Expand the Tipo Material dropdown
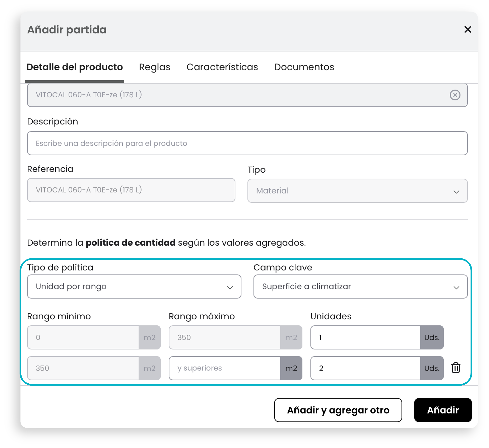Image resolution: width=489 pixels, height=448 pixels. pyautogui.click(x=357, y=191)
